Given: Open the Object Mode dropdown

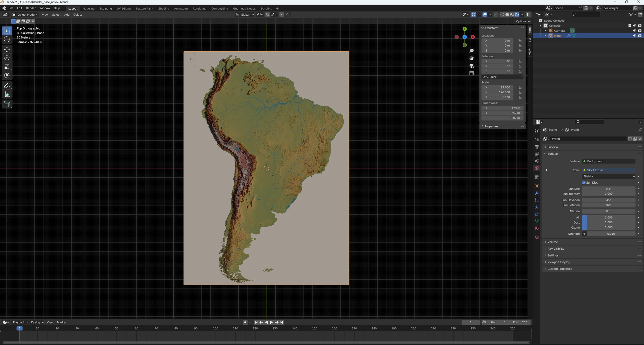Looking at the screenshot, I should pyautogui.click(x=25, y=15).
